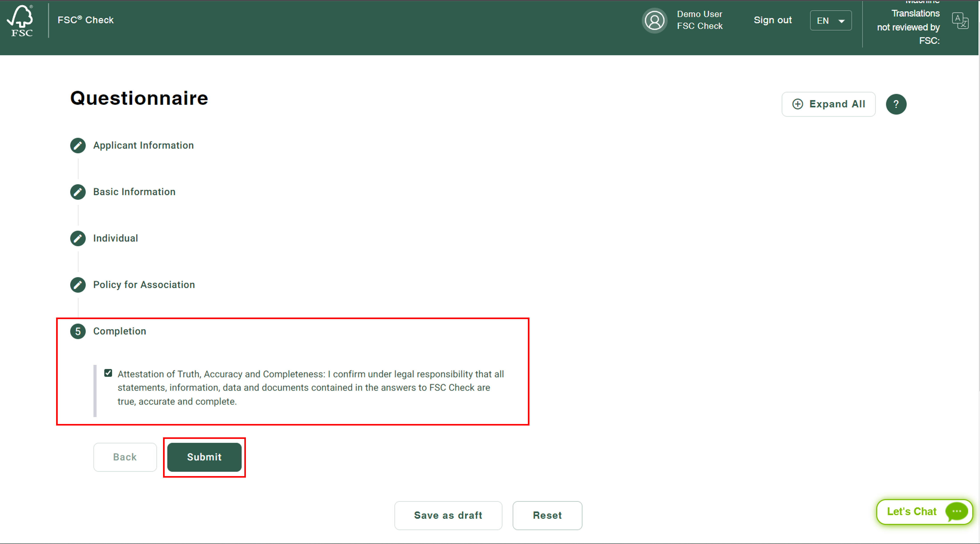This screenshot has height=544, width=980.
Task: Open the help question mark button
Action: tap(896, 104)
